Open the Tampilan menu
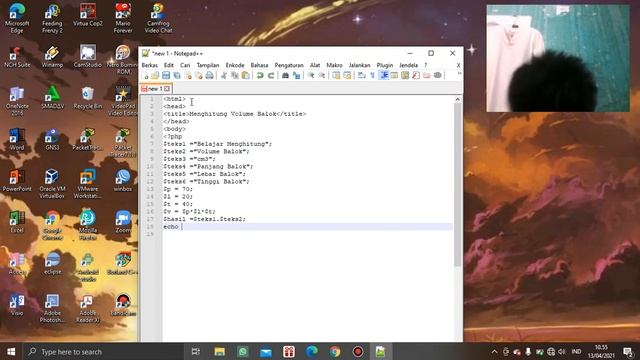This screenshot has width=640, height=360. [208, 65]
